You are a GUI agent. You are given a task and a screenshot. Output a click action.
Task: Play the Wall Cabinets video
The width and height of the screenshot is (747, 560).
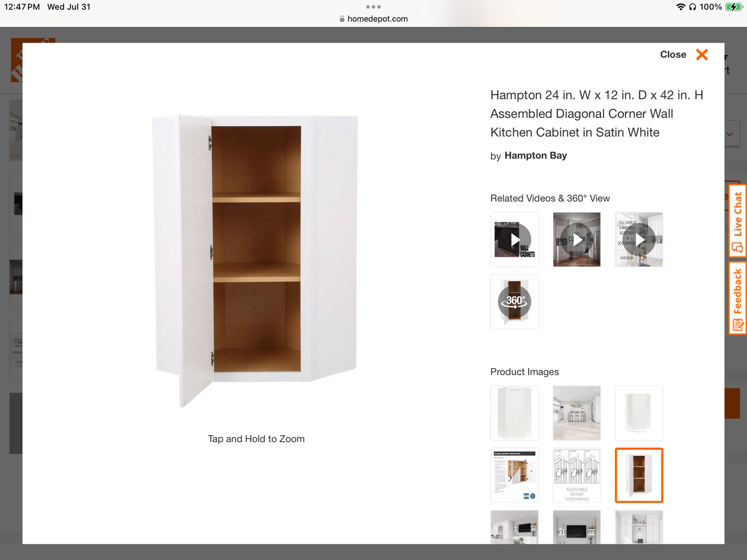click(x=514, y=240)
